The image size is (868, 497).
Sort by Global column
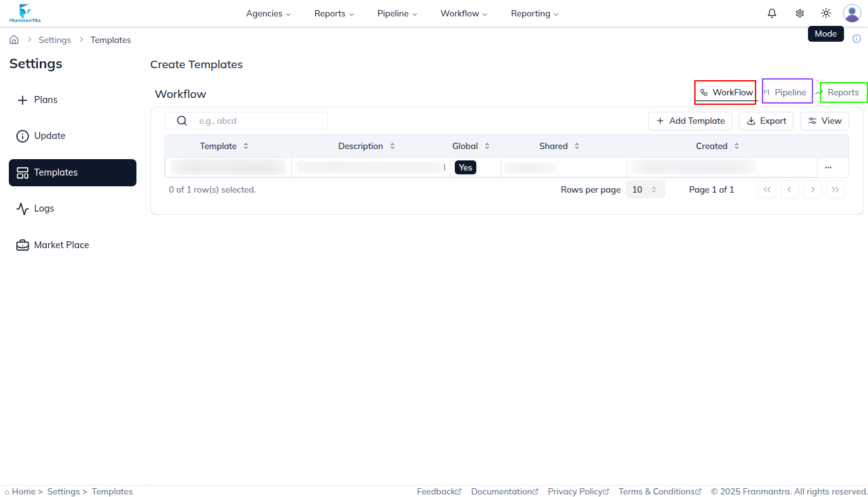point(471,146)
